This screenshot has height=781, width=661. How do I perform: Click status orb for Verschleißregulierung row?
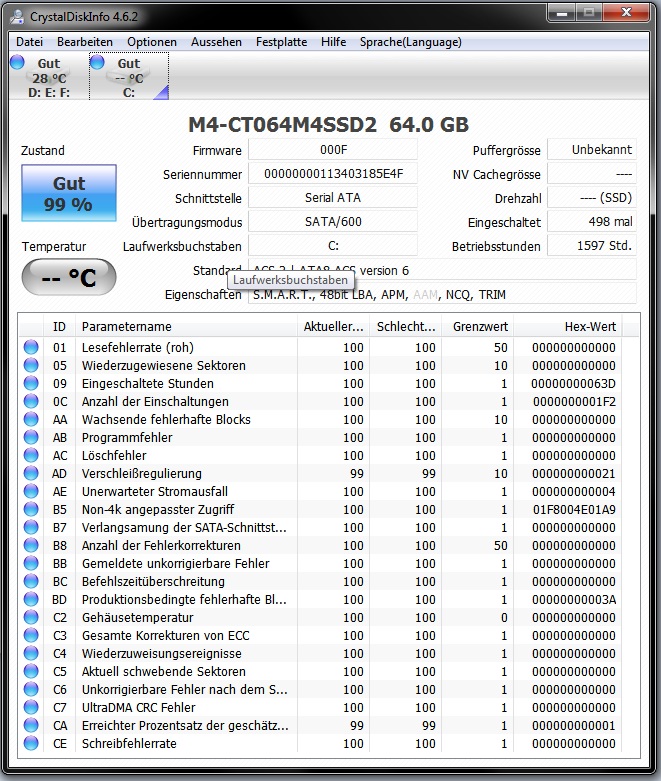tap(31, 473)
